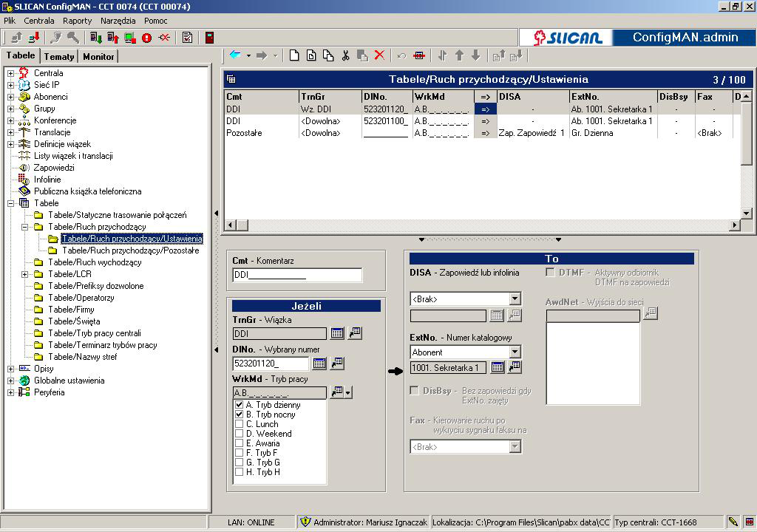
Task: Check the E. Awaria checkbox
Action: pos(239,443)
